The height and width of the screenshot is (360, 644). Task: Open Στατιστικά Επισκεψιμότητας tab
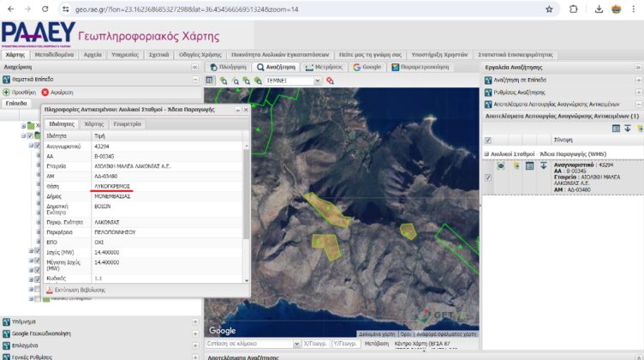(x=516, y=55)
